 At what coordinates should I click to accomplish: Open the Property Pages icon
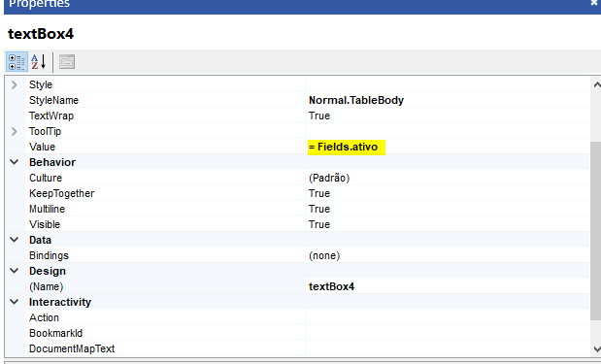click(x=67, y=62)
